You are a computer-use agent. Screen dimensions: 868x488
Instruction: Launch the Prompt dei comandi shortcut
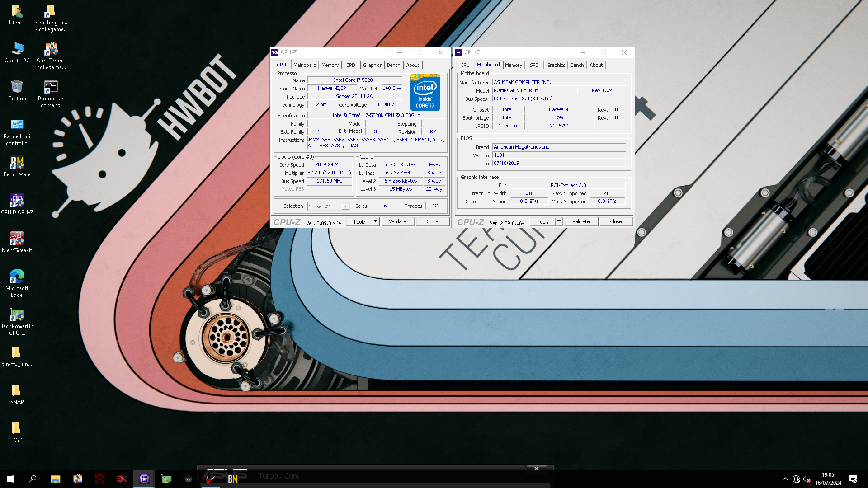[x=51, y=94]
